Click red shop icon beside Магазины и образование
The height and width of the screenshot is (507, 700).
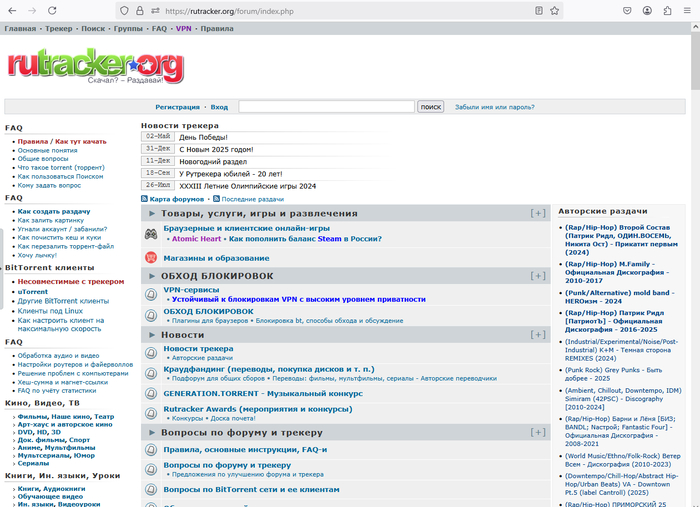[151, 258]
